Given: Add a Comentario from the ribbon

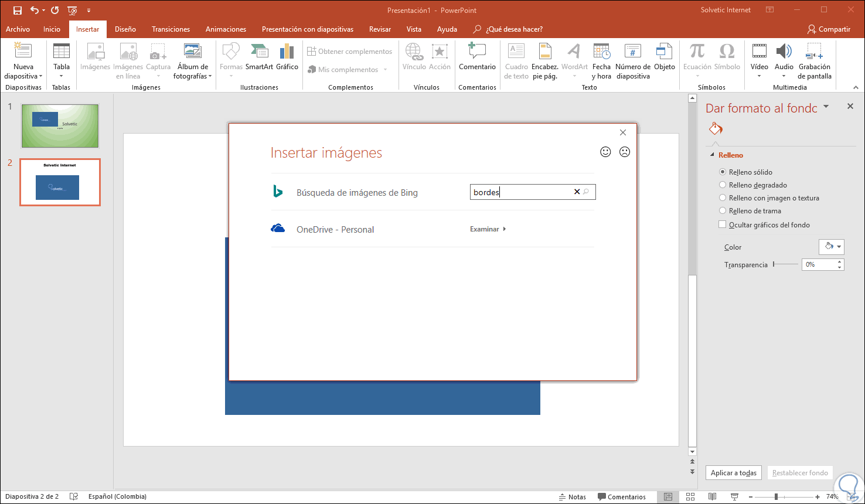Looking at the screenshot, I should 477,57.
